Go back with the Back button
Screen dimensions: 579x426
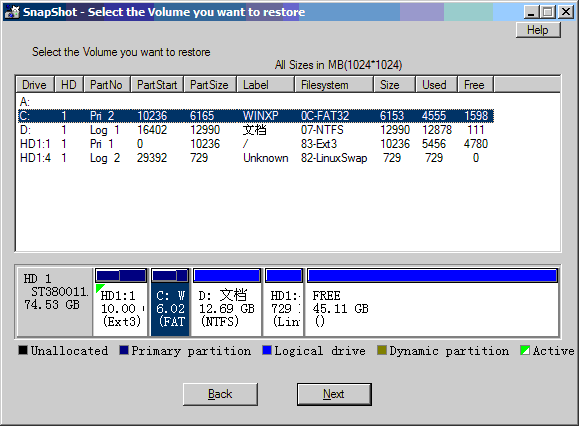(x=220, y=394)
